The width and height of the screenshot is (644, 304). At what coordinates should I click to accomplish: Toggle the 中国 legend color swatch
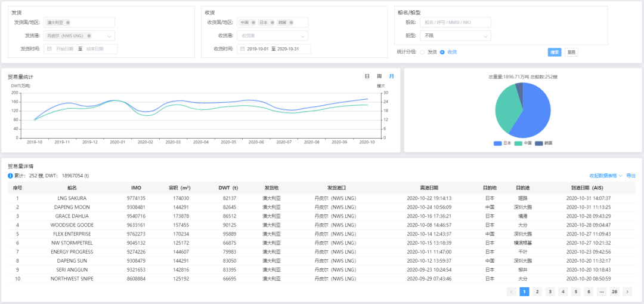(519, 143)
